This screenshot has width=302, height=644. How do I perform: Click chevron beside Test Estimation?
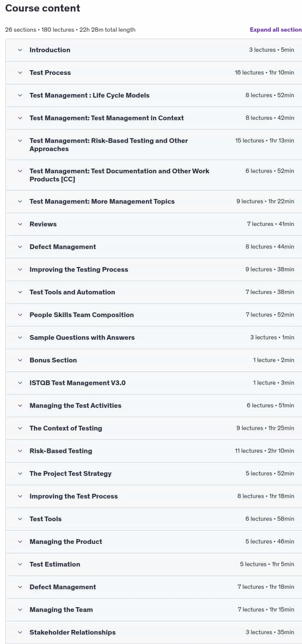(20, 564)
